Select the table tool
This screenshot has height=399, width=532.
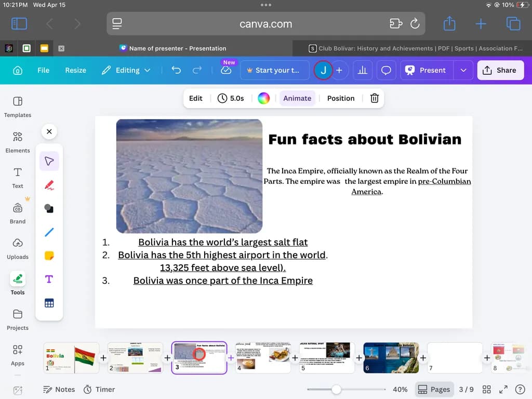coord(49,303)
